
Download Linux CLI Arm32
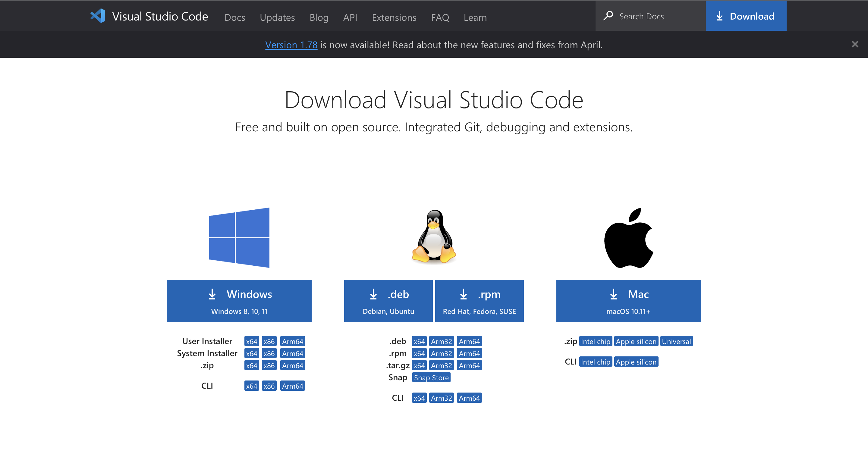click(442, 398)
